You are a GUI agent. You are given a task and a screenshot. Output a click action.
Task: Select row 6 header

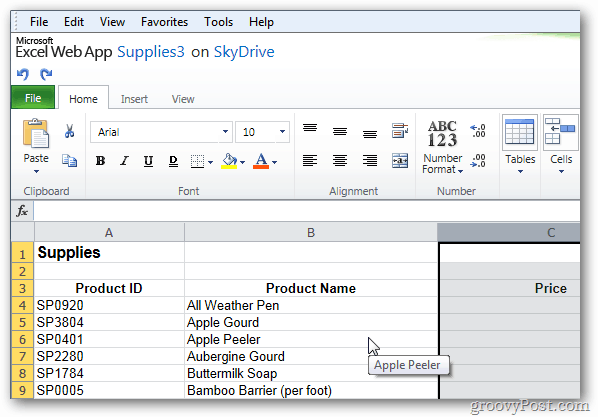[x=23, y=339]
